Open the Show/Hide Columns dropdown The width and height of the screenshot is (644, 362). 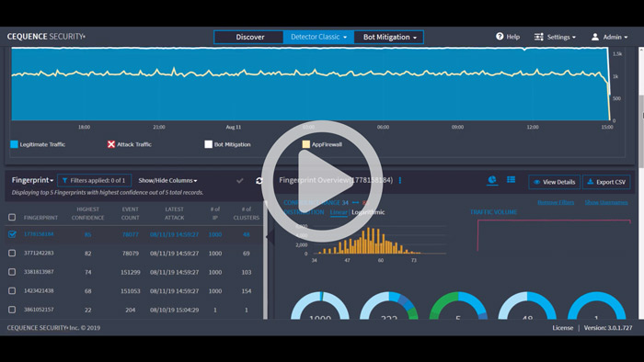coord(167,180)
